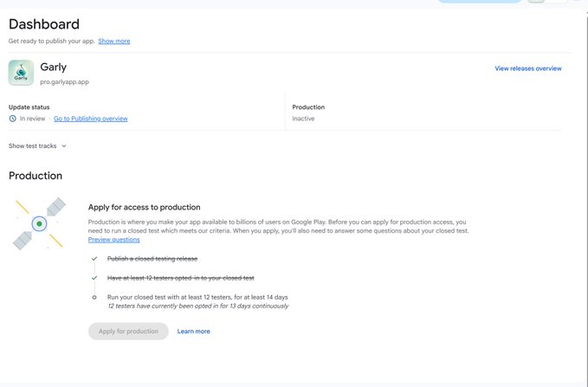Open the Preview questions link

pyautogui.click(x=114, y=240)
